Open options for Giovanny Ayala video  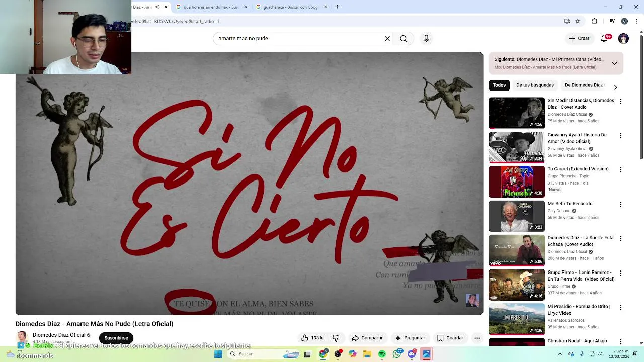click(x=620, y=136)
